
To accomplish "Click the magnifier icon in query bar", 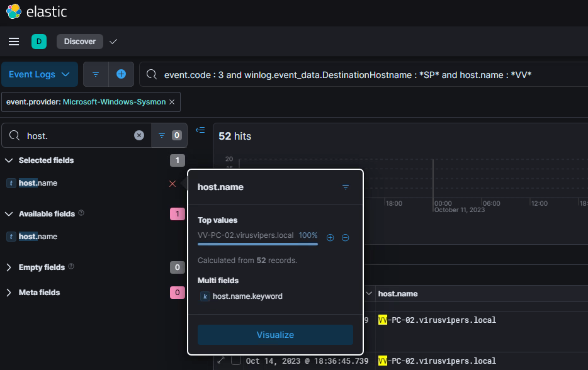I will tap(152, 74).
